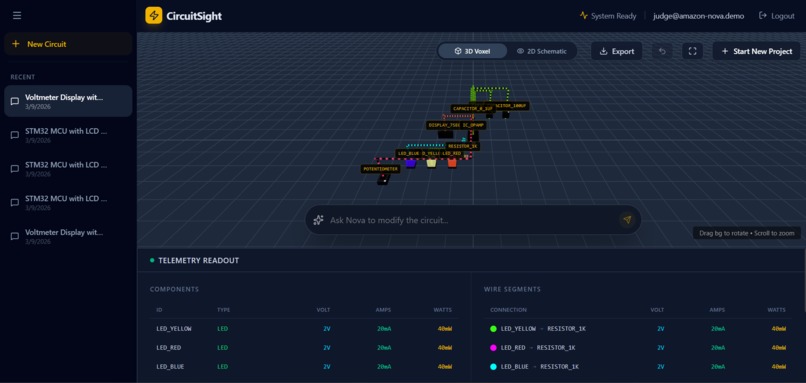Click the telemetry panel scrollbar
The width and height of the screenshot is (806, 383).
pos(804,280)
